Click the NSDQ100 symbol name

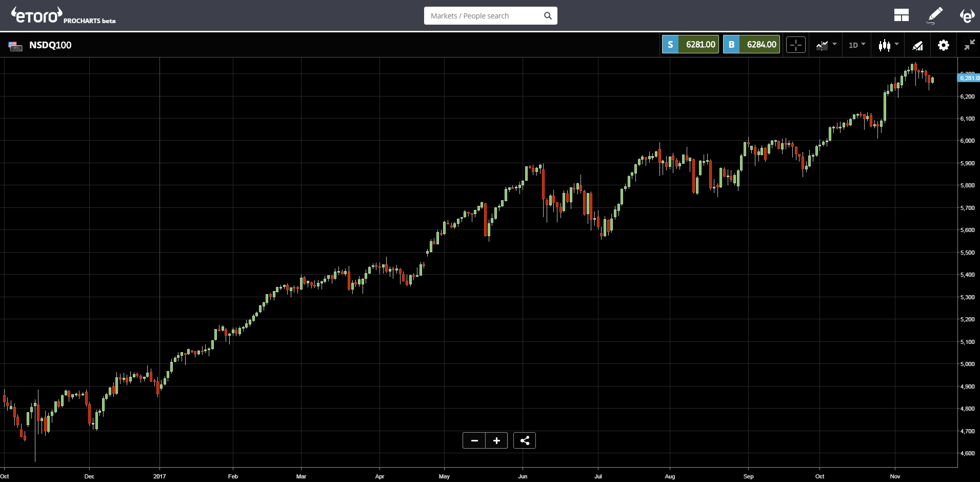[x=50, y=45]
